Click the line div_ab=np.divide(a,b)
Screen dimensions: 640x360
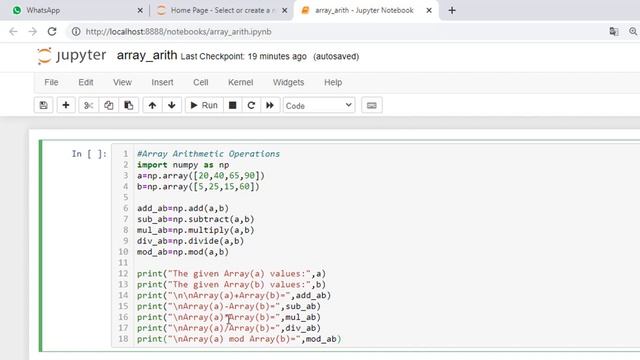click(x=190, y=241)
